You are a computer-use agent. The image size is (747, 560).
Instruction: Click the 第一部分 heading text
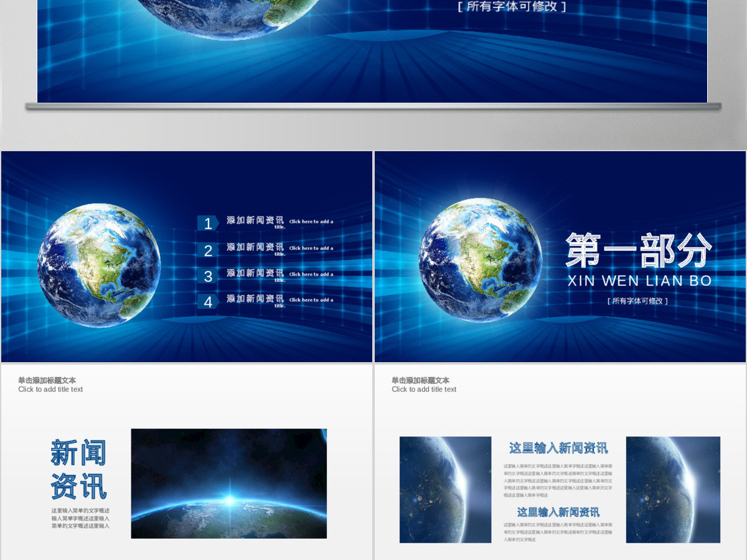point(639,250)
